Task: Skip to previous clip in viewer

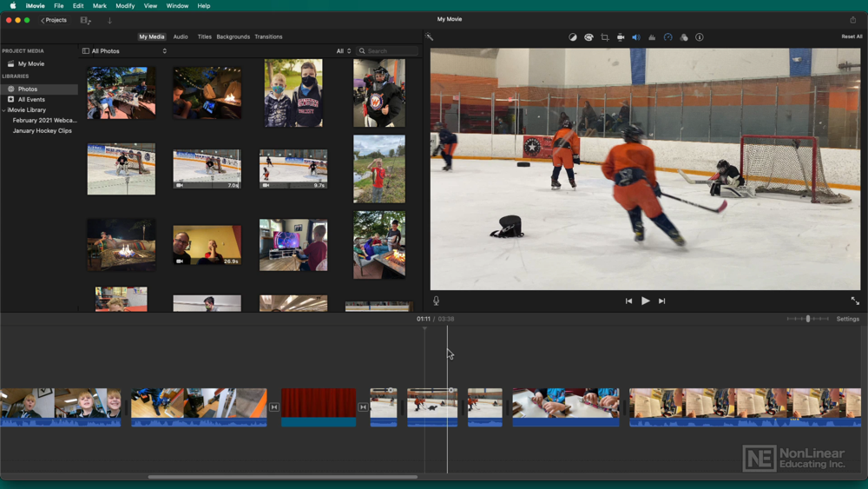Action: point(628,301)
